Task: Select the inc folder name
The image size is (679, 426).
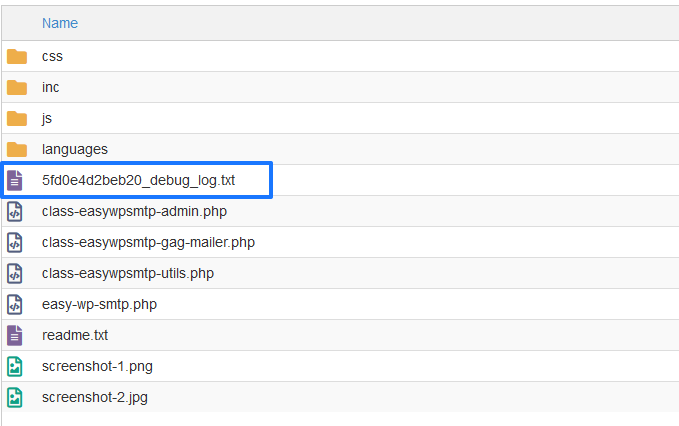Action: click(x=50, y=87)
